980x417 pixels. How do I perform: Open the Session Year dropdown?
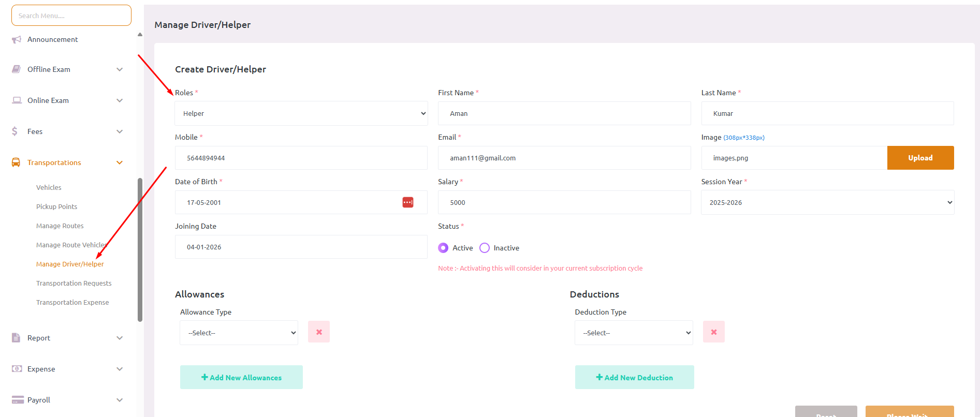click(x=827, y=202)
